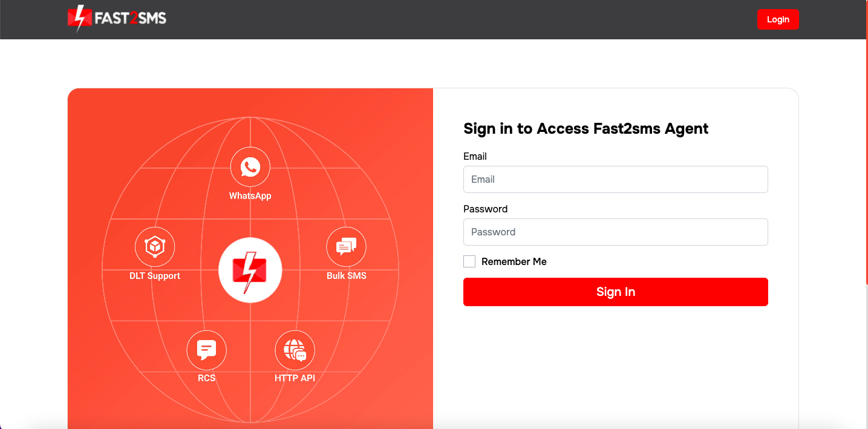
Task: Click the "Bulk SMS" text label
Action: pyautogui.click(x=346, y=276)
